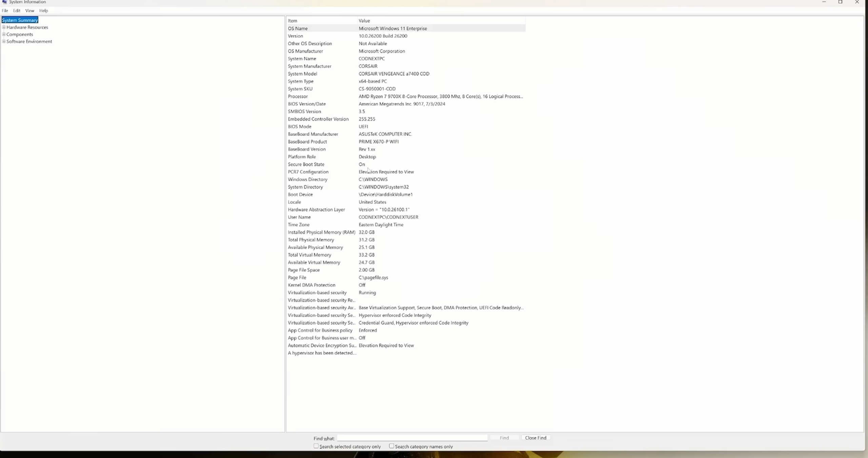Select the Secure Boot State row
The height and width of the screenshot is (458, 868).
406,164
